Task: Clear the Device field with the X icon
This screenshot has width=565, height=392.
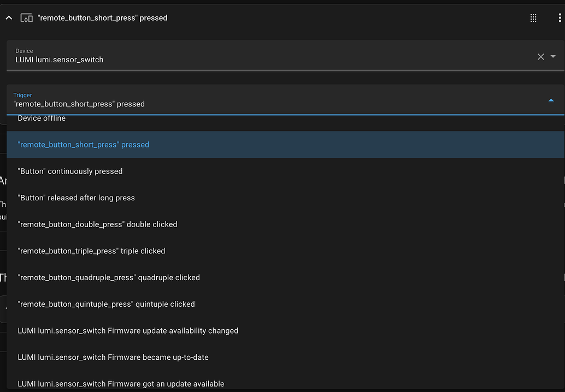Action: 540,57
